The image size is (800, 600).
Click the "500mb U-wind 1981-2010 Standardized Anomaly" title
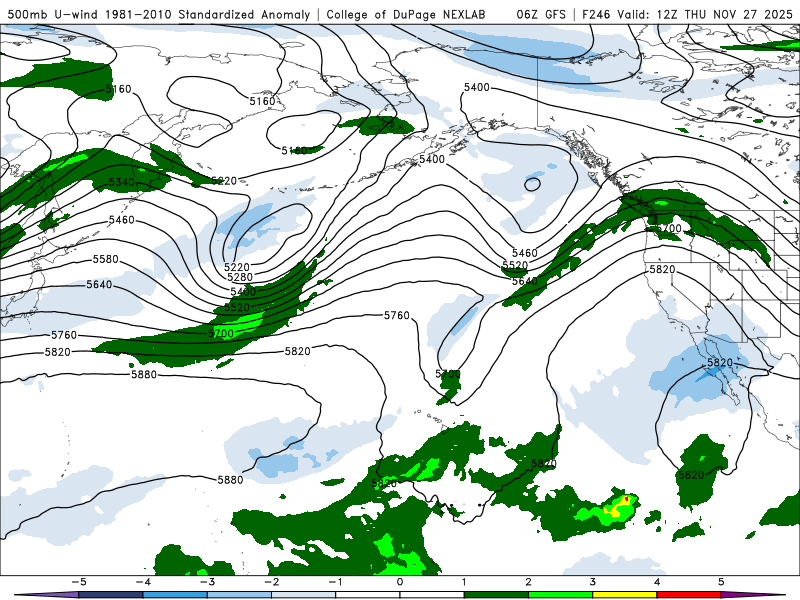pyautogui.click(x=159, y=15)
